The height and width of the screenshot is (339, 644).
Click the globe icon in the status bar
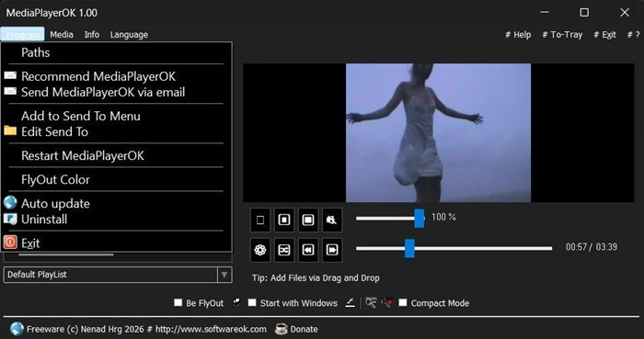coord(17,329)
